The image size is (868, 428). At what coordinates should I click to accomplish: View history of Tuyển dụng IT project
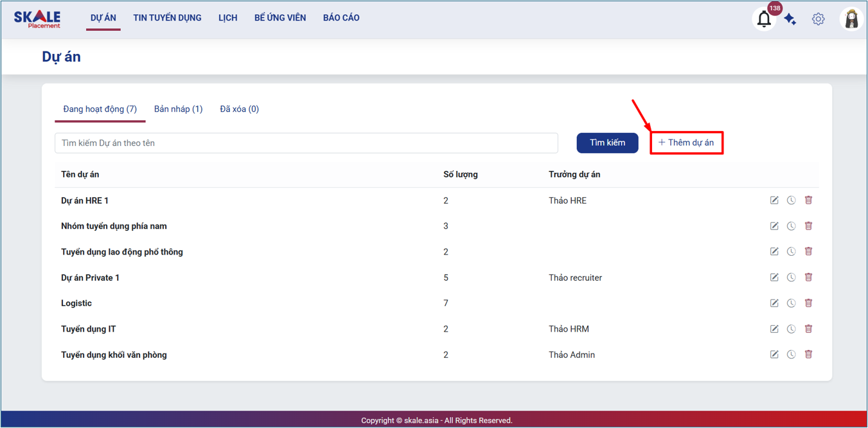tap(791, 329)
